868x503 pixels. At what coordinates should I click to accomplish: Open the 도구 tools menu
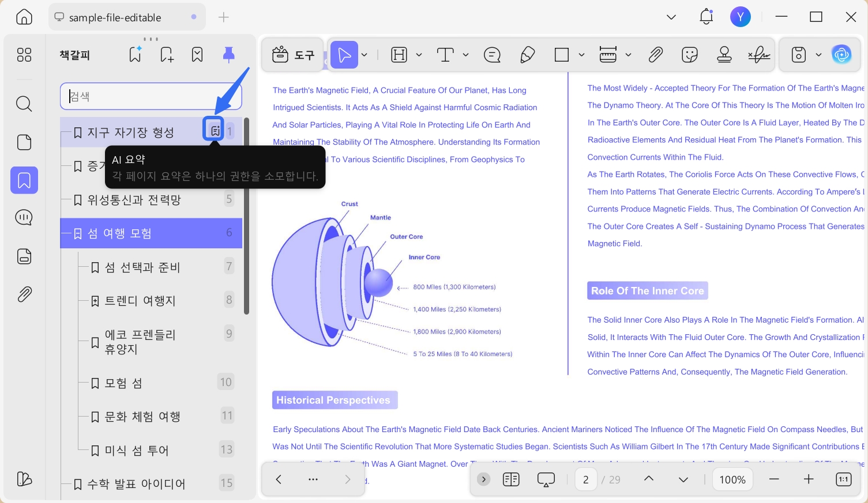293,55
